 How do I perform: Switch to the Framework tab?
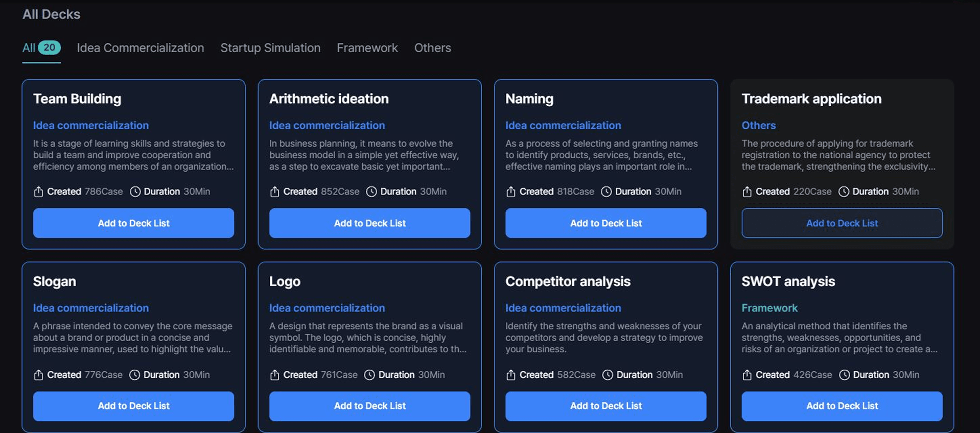[x=367, y=48]
